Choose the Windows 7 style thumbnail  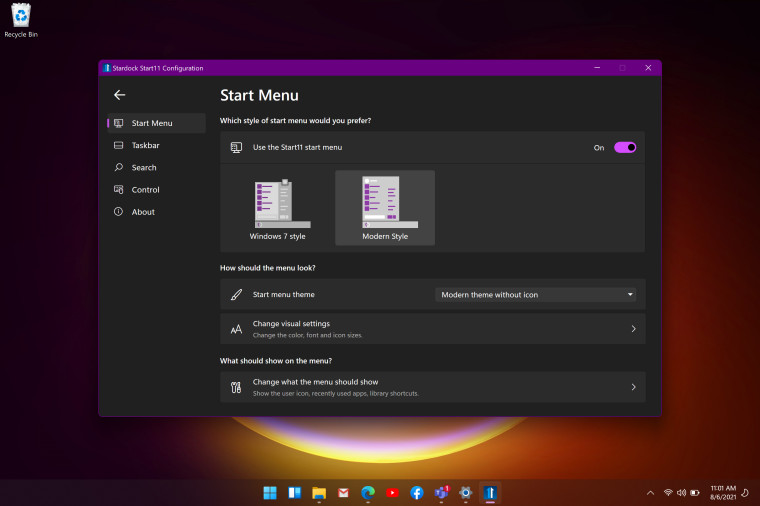[278, 208]
